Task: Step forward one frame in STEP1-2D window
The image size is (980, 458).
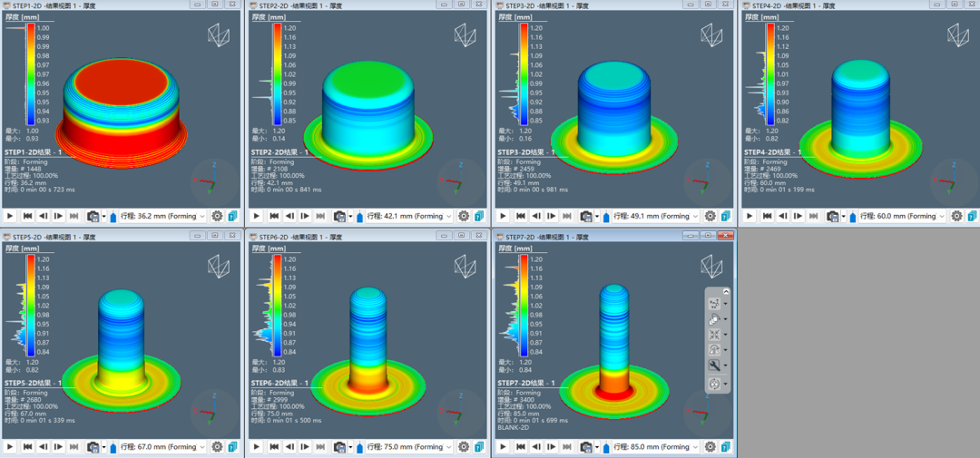Action: 59,216
